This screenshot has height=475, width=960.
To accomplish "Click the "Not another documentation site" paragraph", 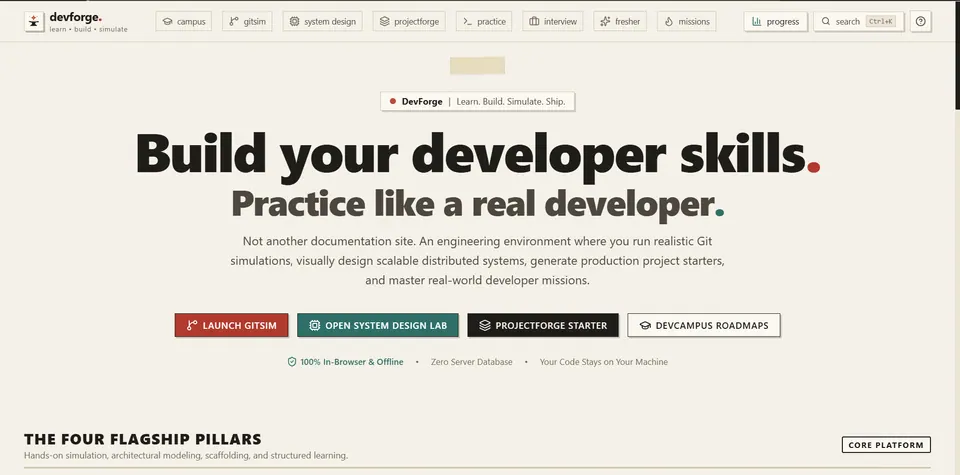I will (x=478, y=261).
